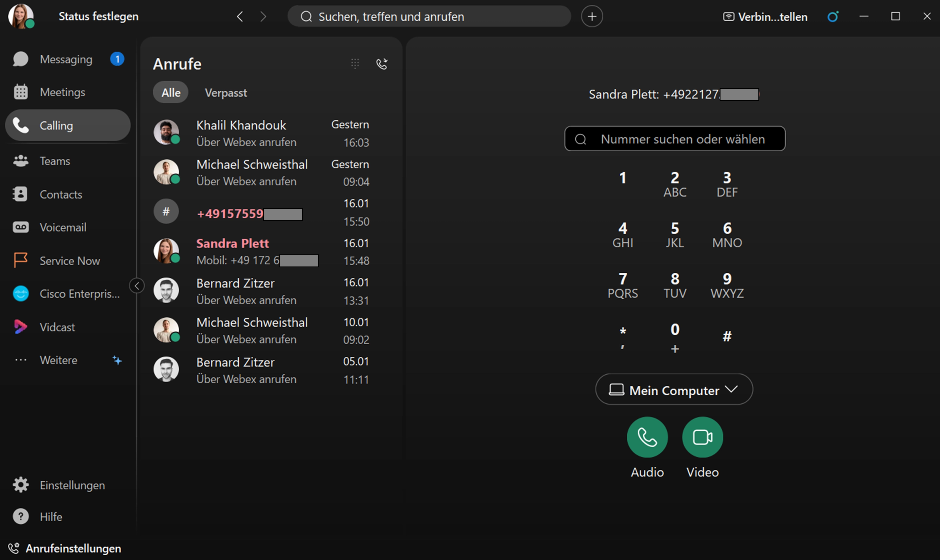The width and height of the screenshot is (940, 560).
Task: Open the Voicemail section in sidebar
Action: 63,227
